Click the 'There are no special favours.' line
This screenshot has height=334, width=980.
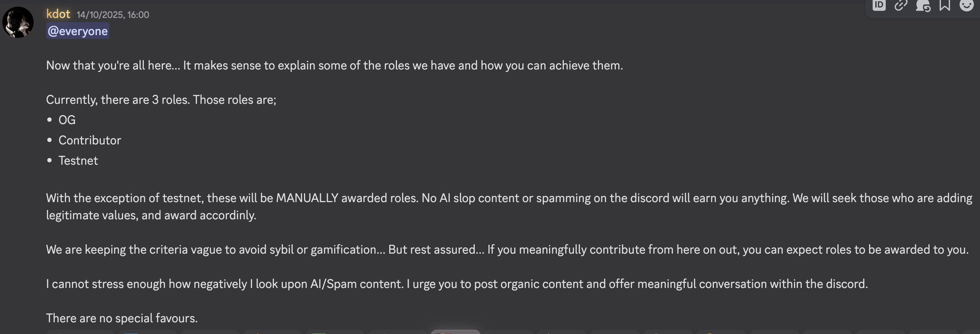[122, 318]
